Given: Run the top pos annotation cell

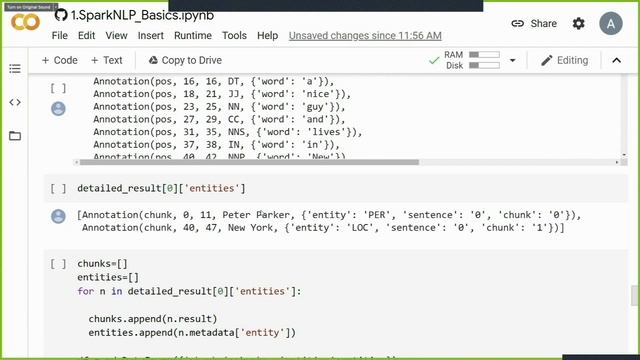Looking at the screenshot, I should tap(58, 88).
